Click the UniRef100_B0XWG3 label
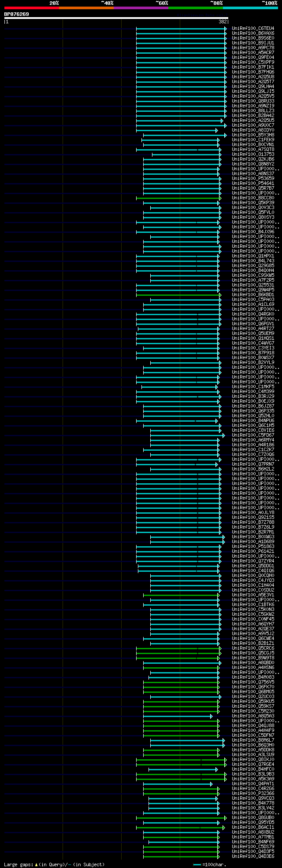 point(253,537)
